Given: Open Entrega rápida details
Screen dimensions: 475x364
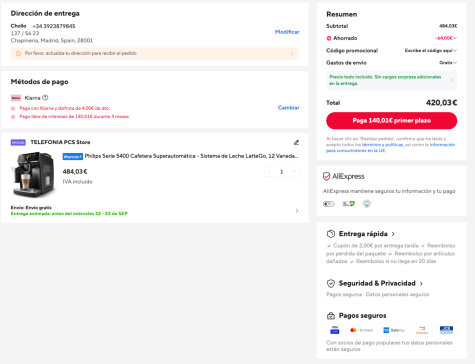Looking at the screenshot, I should coord(367,234).
